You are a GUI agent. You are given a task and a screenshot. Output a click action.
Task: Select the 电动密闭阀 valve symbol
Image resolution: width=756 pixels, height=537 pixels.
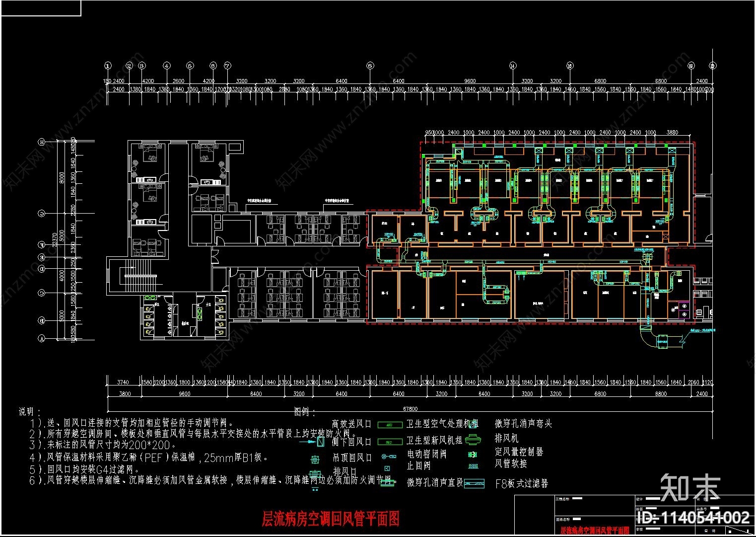pyautogui.click(x=389, y=457)
